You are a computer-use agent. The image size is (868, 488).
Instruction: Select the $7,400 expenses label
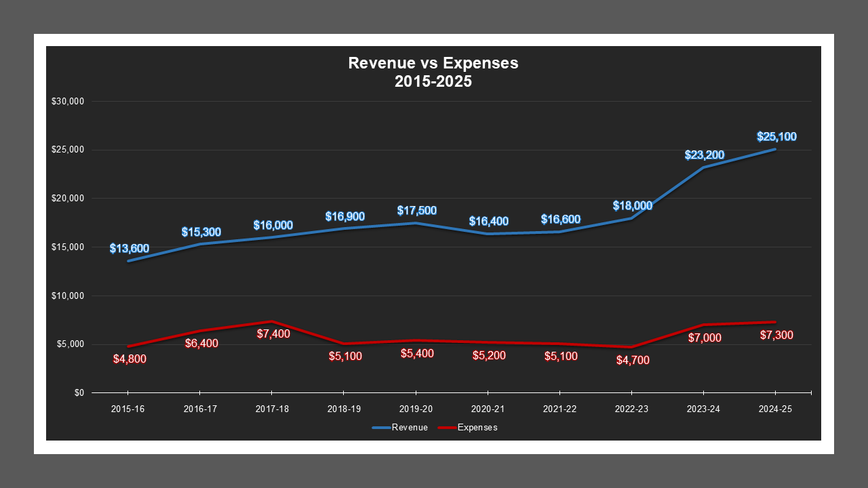(272, 333)
